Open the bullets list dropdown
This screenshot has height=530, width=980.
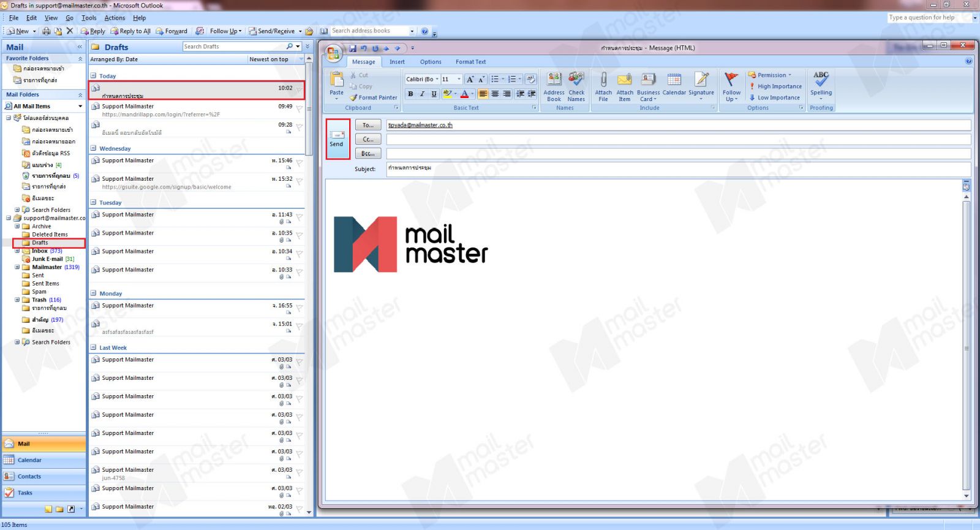click(503, 79)
